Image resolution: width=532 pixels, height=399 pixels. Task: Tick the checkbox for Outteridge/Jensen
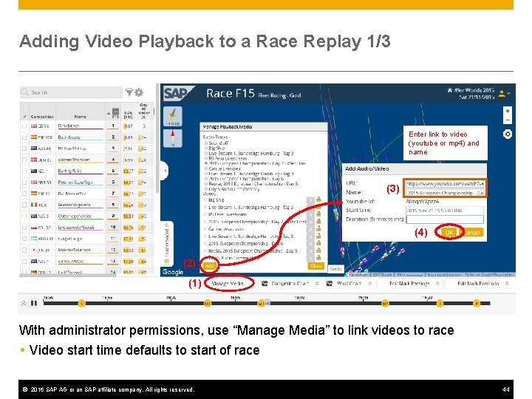coord(24,216)
